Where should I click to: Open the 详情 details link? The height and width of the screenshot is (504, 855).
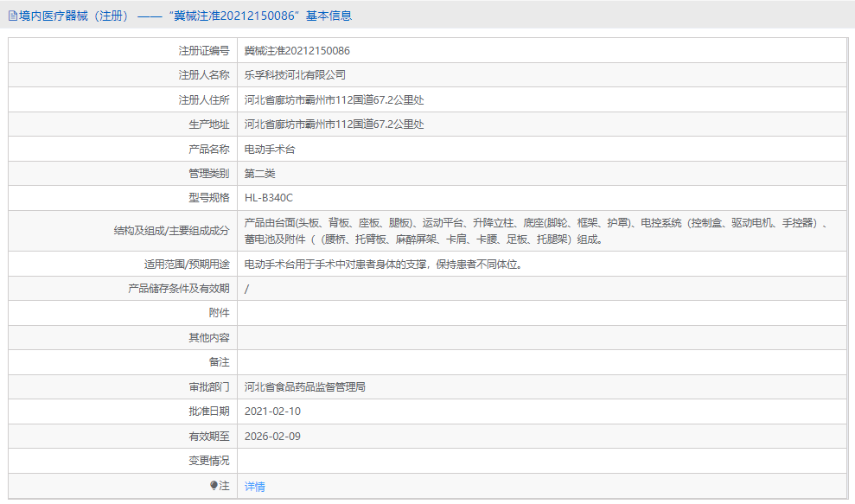click(x=255, y=487)
